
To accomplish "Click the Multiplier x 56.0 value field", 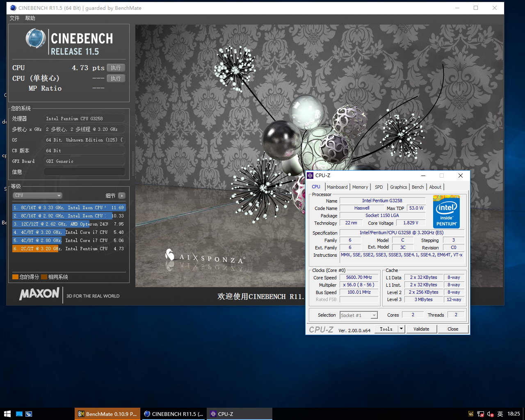I will [x=359, y=285].
